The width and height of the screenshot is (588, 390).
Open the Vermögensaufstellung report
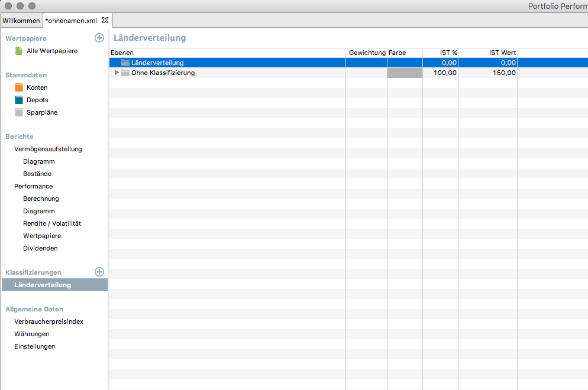pos(48,149)
